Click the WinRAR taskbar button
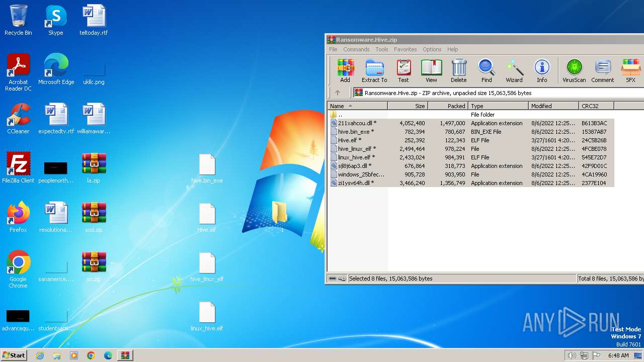 pyautogui.click(x=125, y=355)
